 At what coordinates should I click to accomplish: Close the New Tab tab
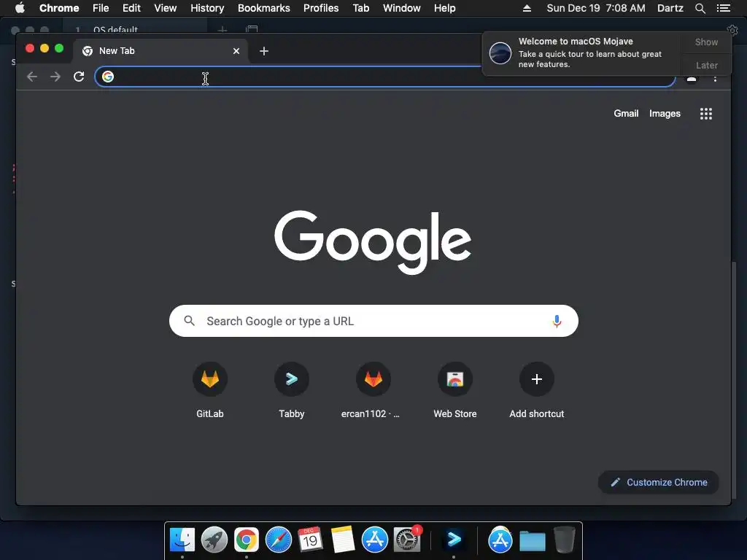[x=236, y=51]
